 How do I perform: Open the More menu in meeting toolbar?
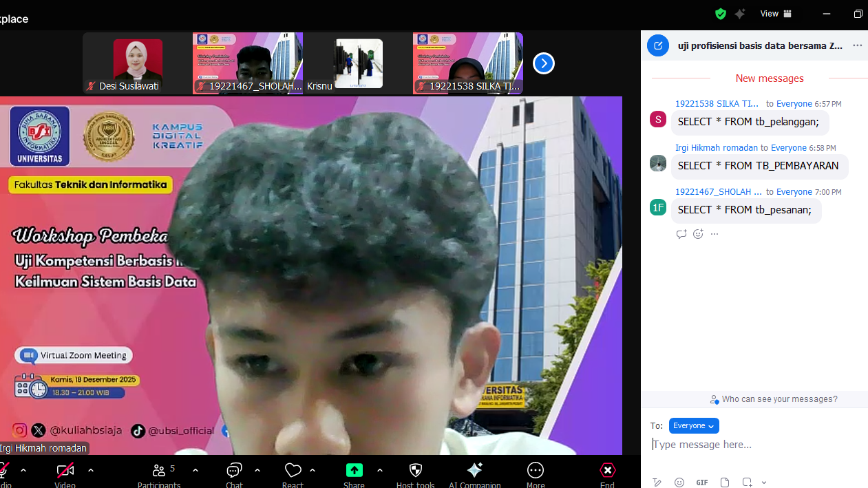click(x=536, y=471)
